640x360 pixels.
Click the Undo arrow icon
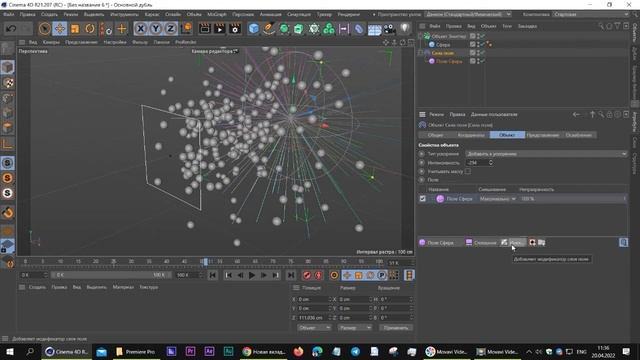(x=11, y=29)
